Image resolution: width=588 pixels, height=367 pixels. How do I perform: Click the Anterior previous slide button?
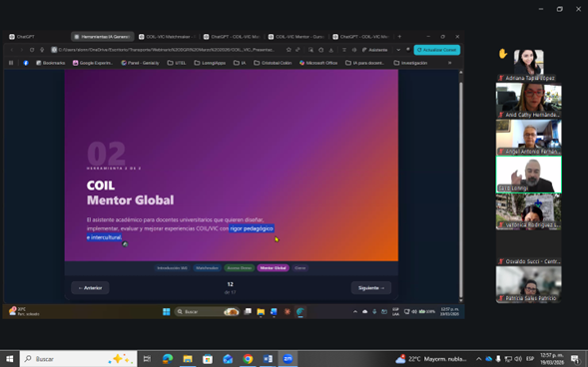[90, 288]
